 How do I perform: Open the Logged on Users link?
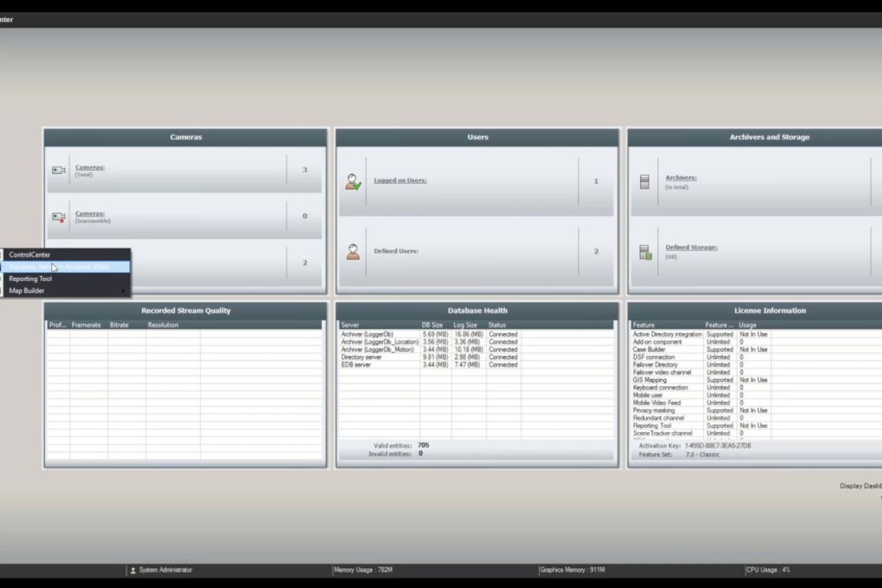click(400, 181)
